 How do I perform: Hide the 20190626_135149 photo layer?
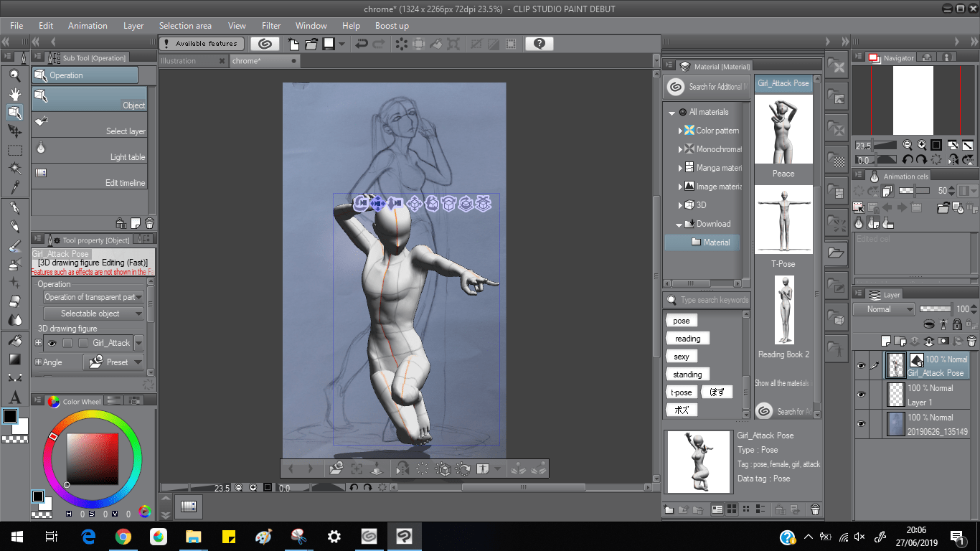861,424
